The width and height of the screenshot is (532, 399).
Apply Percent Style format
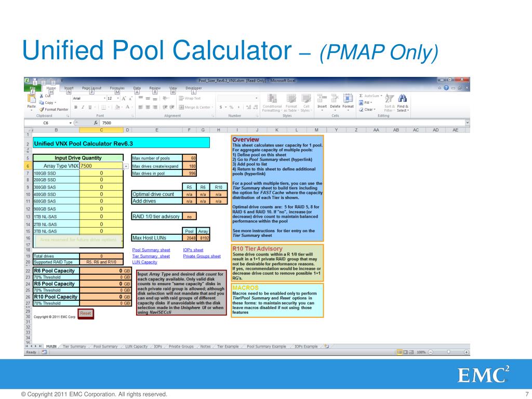tap(231, 107)
